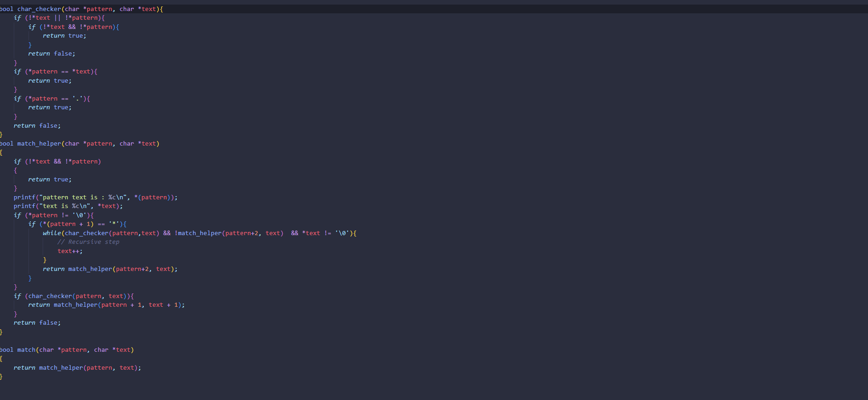
Task: Click the '*' character literal
Action: pyautogui.click(x=114, y=224)
